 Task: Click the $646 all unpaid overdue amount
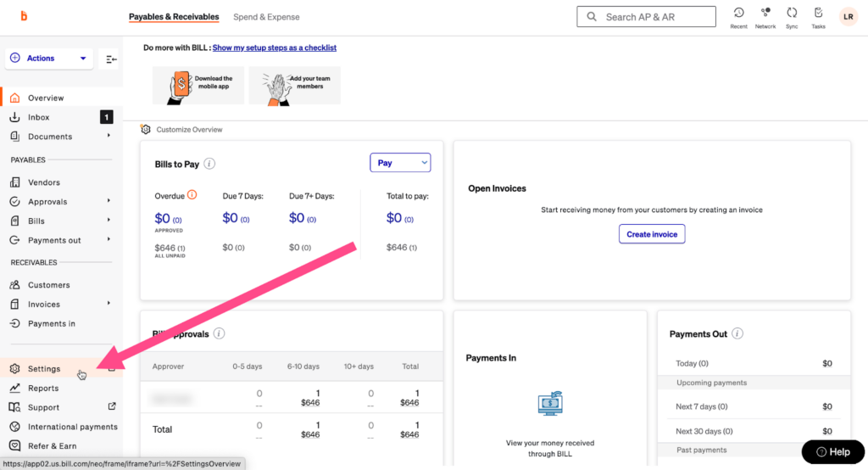point(170,248)
